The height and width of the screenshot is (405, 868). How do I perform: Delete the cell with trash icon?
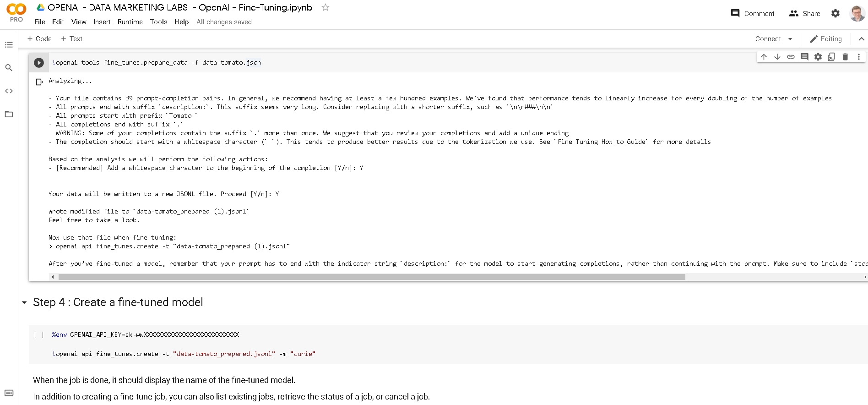845,57
